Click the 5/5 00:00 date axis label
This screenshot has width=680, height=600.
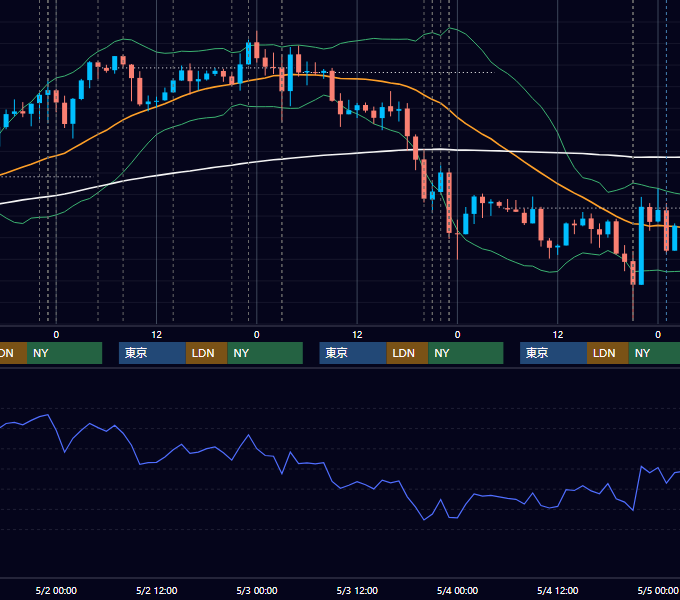[657, 590]
